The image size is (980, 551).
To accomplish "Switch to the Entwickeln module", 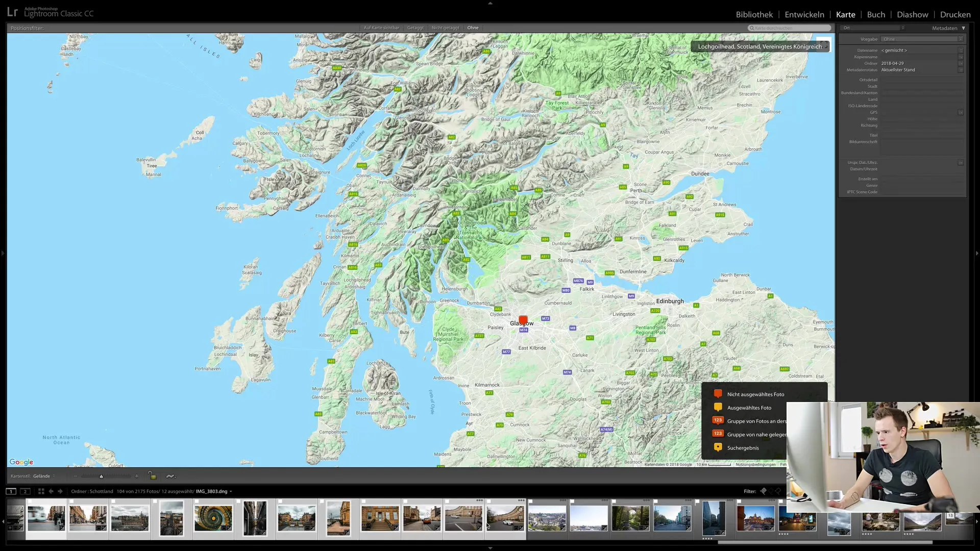I will (x=804, y=14).
